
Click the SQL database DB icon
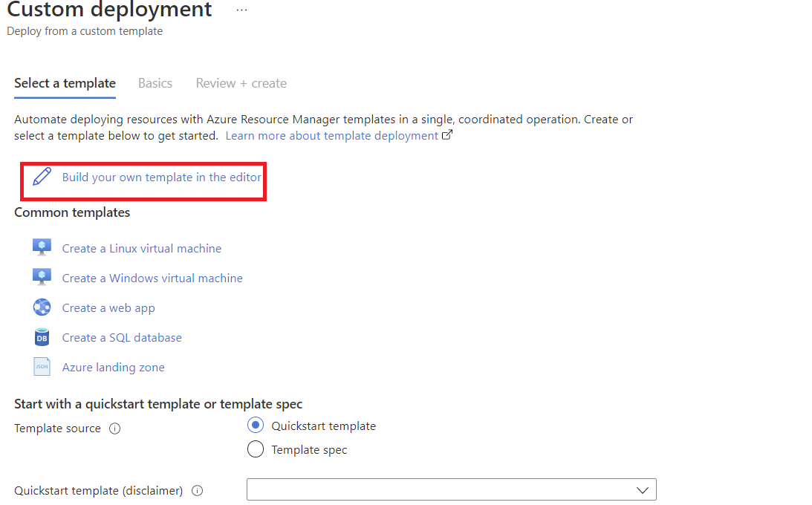42,337
